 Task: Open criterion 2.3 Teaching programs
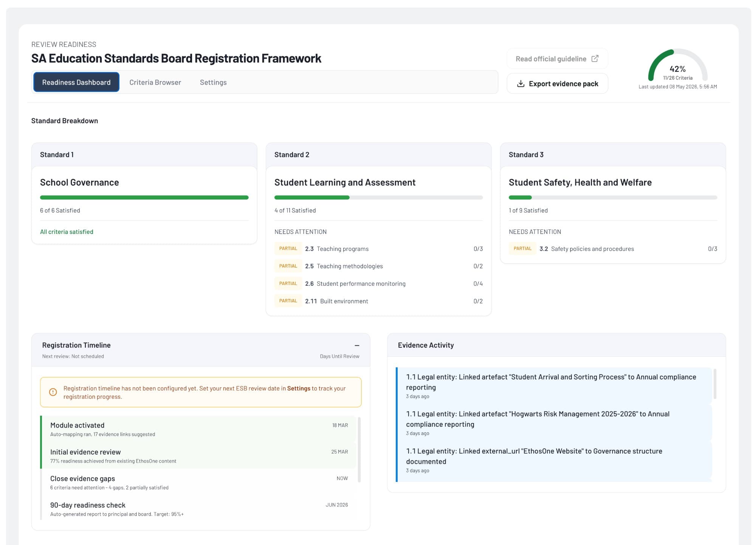[x=378, y=249]
